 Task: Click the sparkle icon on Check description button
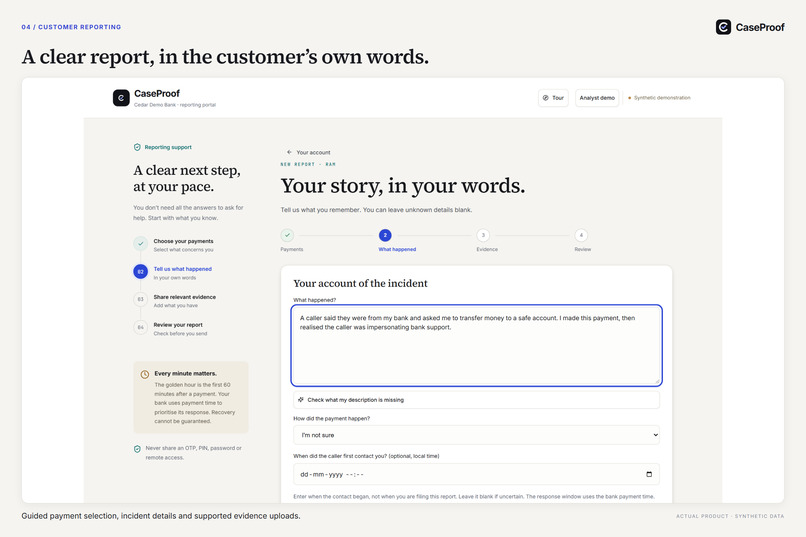coord(301,399)
